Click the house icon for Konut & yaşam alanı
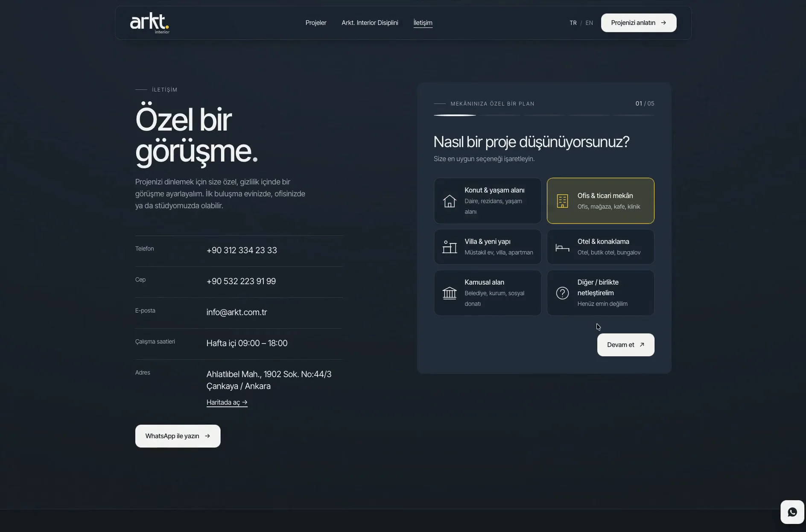Viewport: 806px width, 532px height. [449, 201]
